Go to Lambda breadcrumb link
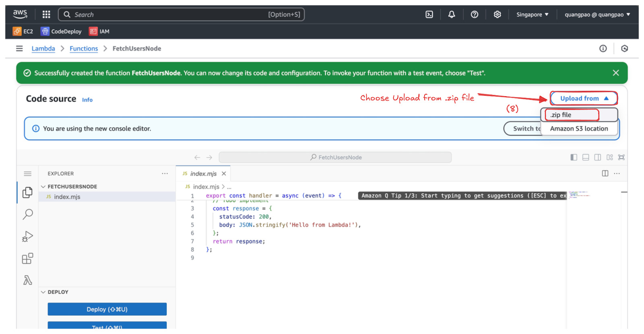 pyautogui.click(x=43, y=49)
